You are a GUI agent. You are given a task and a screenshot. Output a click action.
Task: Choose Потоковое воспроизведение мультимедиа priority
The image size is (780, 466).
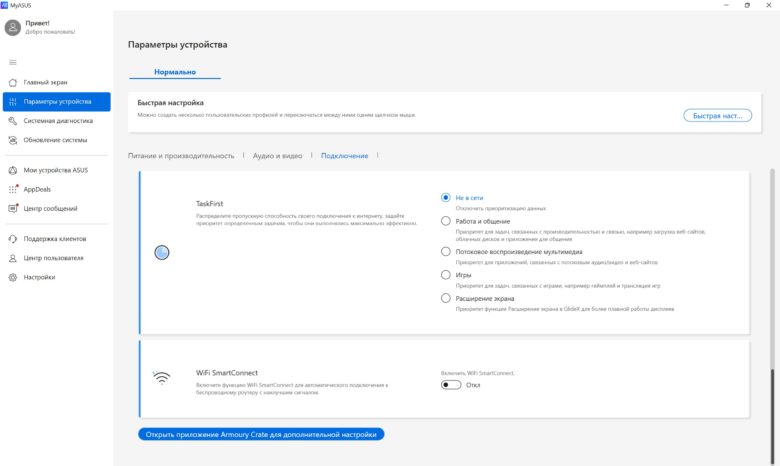446,252
